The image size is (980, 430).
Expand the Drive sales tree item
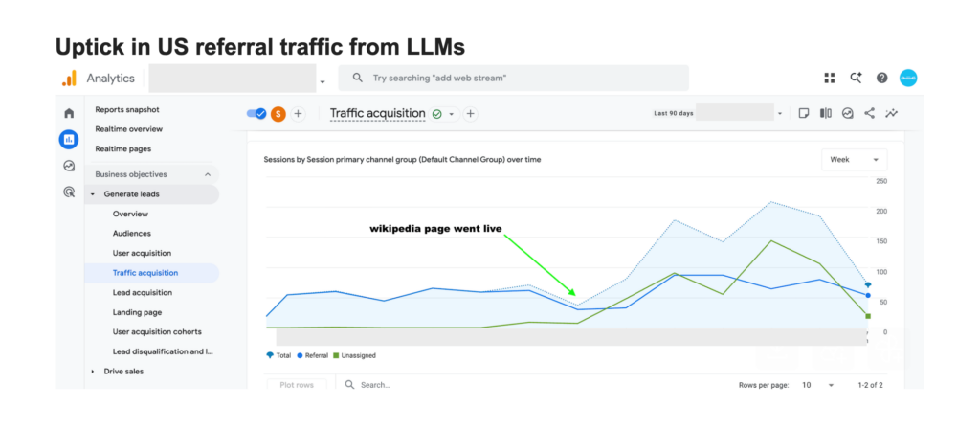pyautogui.click(x=93, y=372)
